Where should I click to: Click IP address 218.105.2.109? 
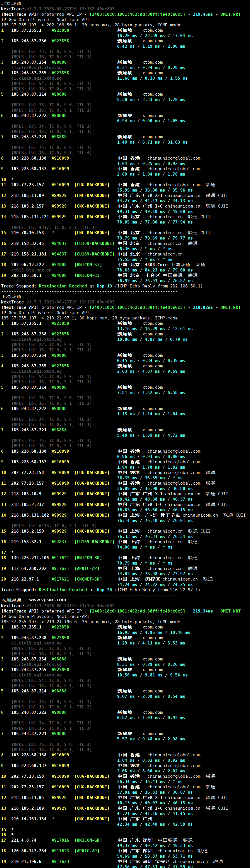pos(27,808)
